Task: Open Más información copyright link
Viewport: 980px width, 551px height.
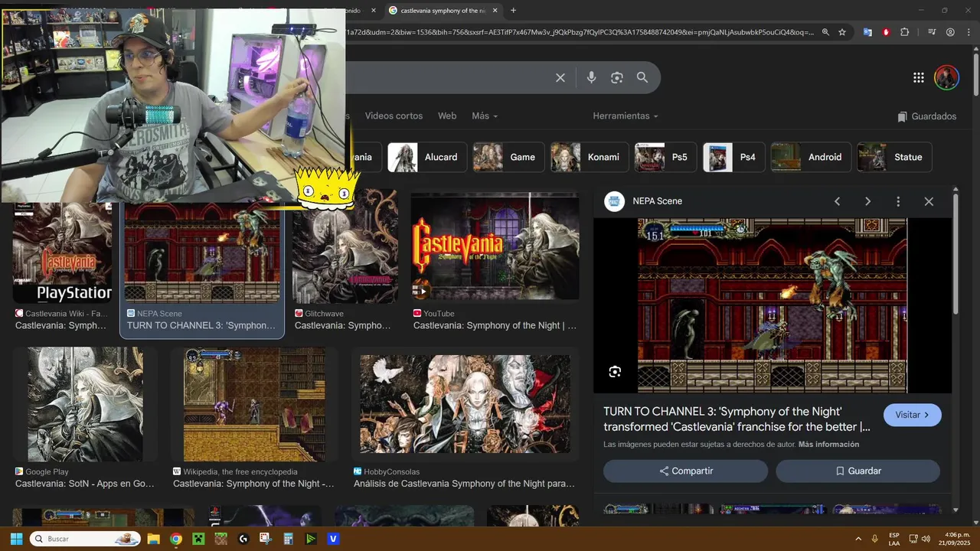Action: 828,444
